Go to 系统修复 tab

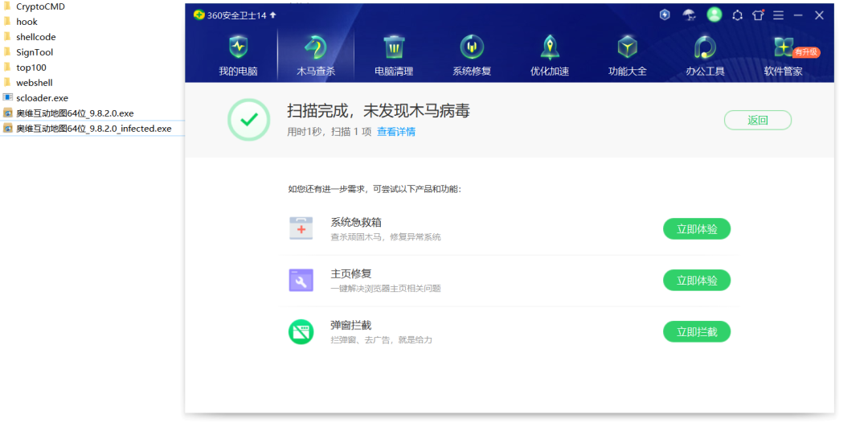point(472,55)
